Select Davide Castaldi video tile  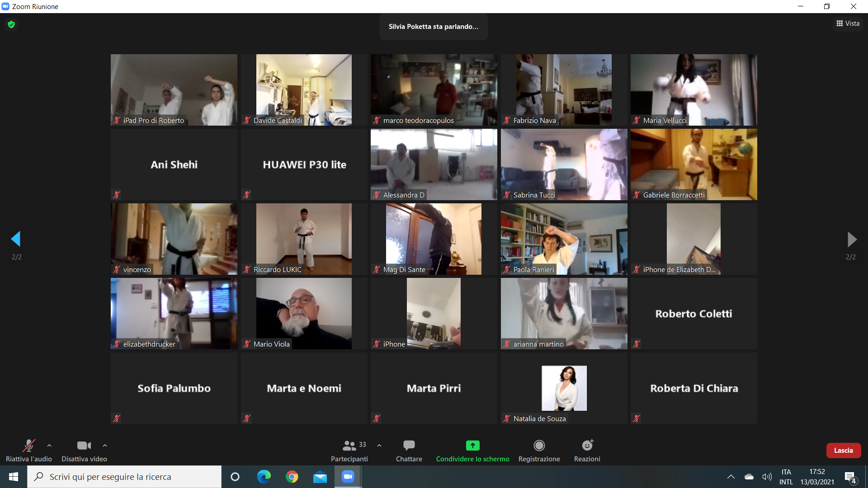(x=304, y=90)
